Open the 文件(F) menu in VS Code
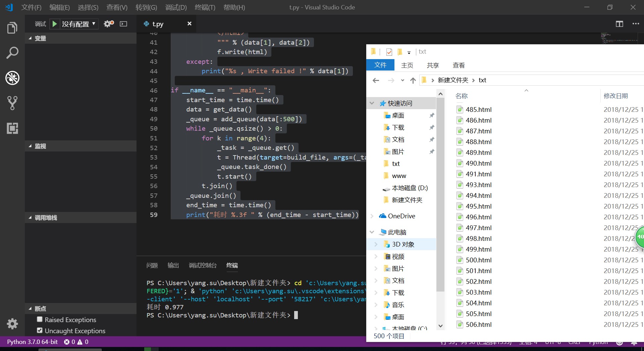The height and width of the screenshot is (351, 644). point(31,7)
